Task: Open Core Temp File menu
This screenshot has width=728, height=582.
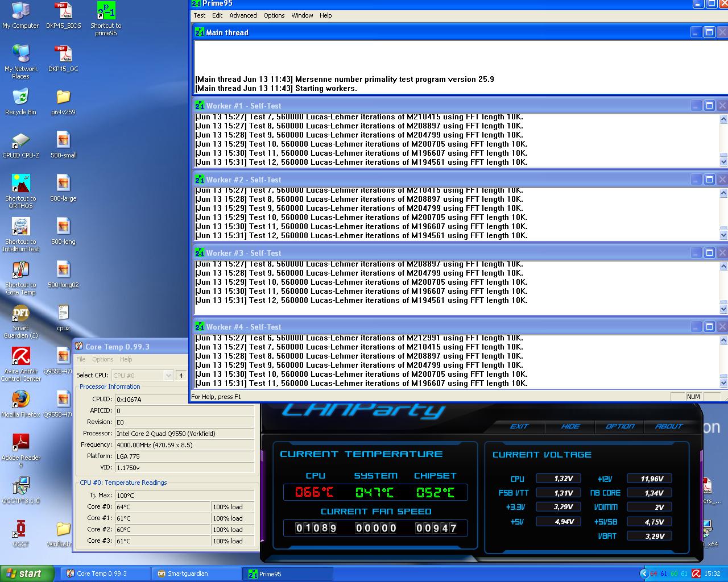Action: coord(81,359)
